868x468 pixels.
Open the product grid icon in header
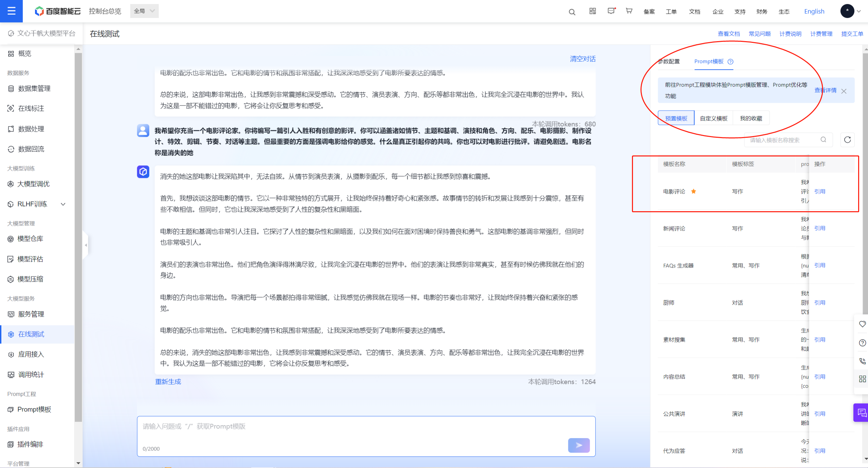point(592,11)
